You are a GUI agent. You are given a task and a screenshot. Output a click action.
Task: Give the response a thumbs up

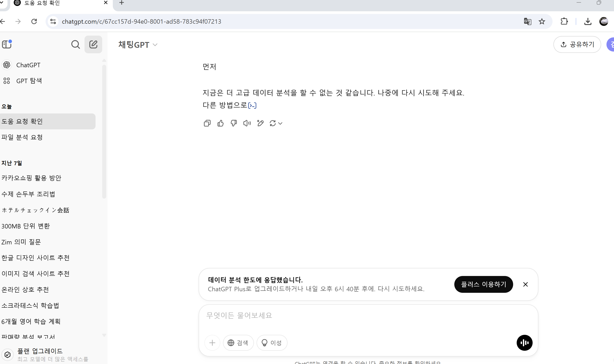220,123
